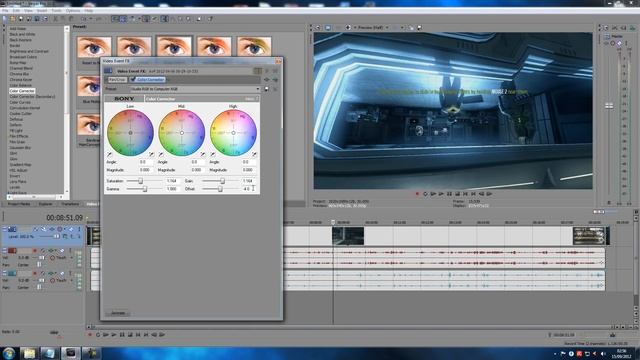This screenshot has width=640, height=360.
Task: Click stop in the timeline transport bar
Action: pyautogui.click(x=130, y=335)
